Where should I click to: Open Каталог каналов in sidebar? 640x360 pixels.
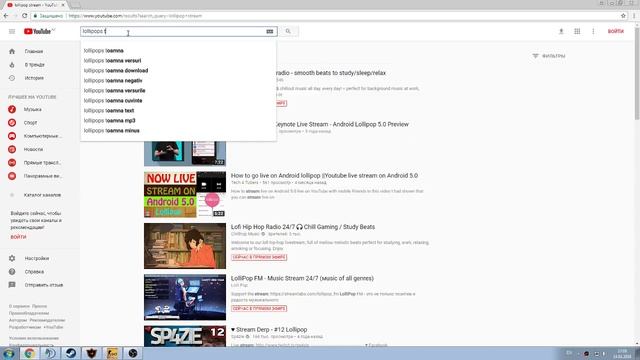(40, 195)
